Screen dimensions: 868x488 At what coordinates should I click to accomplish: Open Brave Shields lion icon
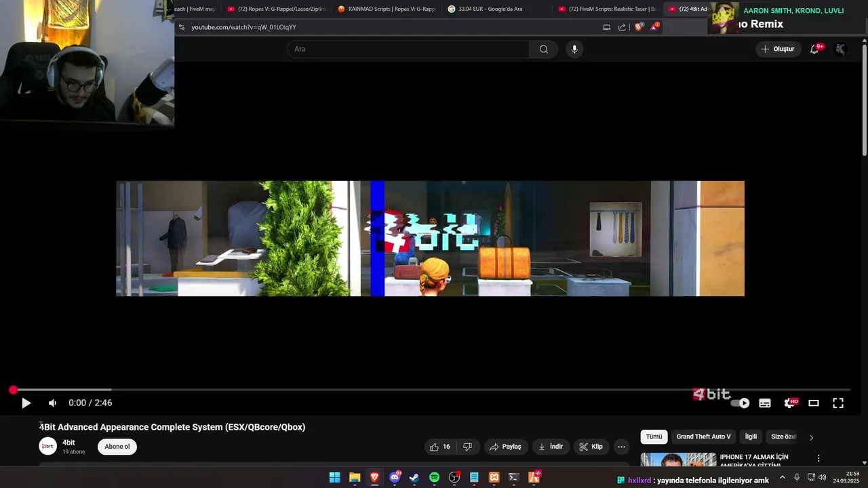639,27
